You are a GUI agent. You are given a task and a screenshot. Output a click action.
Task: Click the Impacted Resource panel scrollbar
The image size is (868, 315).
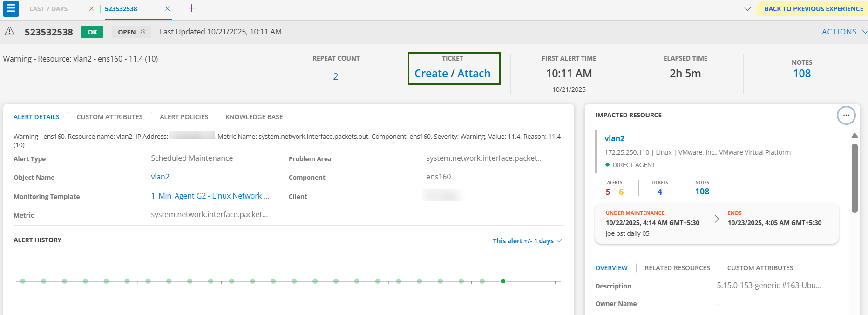pyautogui.click(x=854, y=177)
